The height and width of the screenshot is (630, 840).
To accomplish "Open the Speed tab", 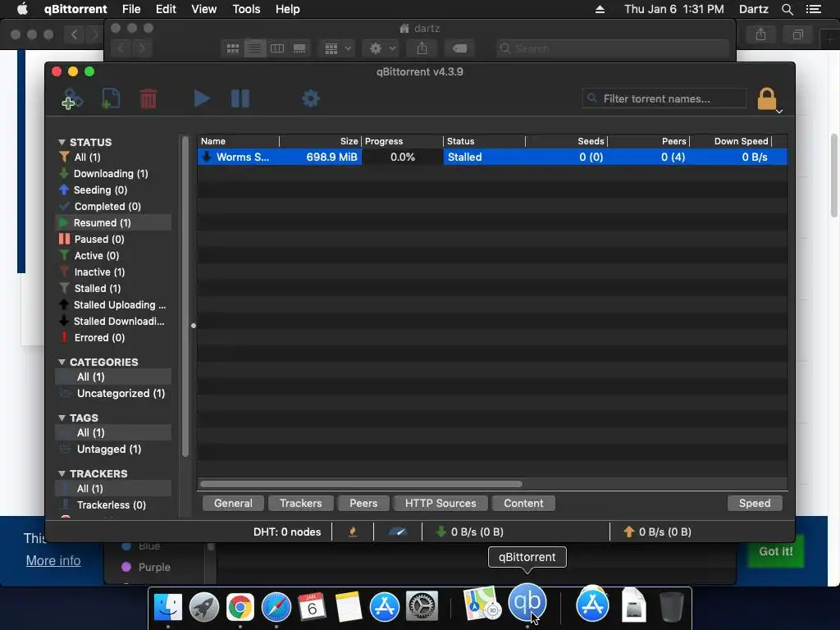I will pyautogui.click(x=755, y=504).
